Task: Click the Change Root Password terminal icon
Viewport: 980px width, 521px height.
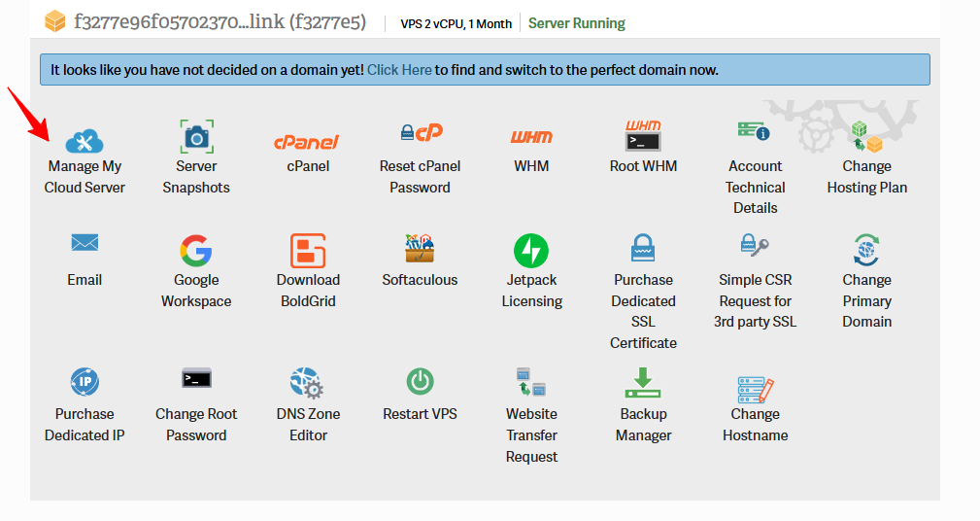Action: [x=196, y=378]
